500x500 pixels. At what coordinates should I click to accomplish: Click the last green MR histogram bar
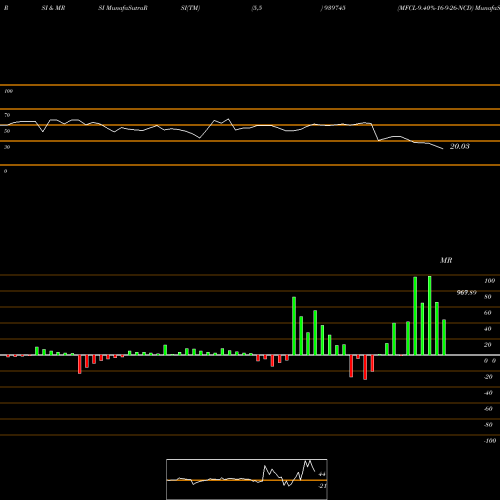click(x=444, y=337)
